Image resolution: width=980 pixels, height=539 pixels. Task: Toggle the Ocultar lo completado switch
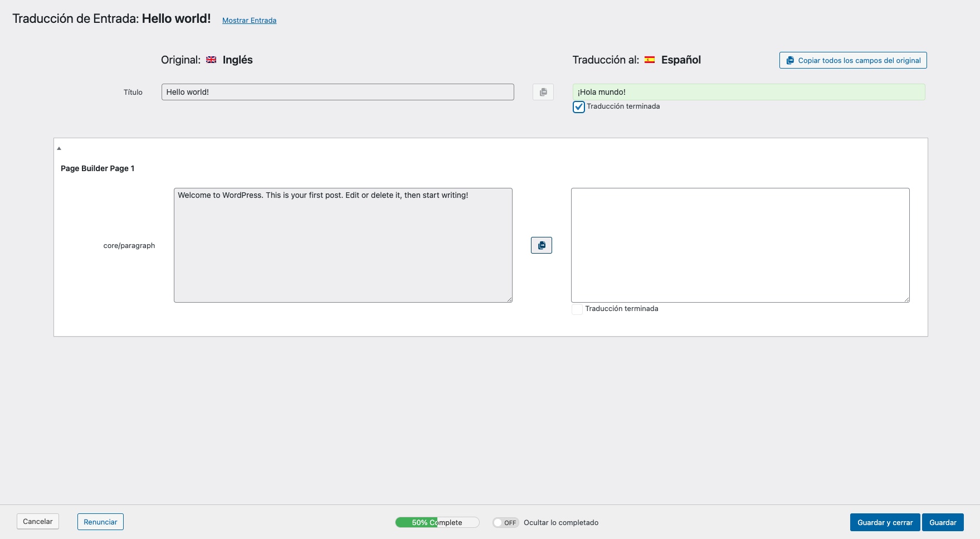tap(505, 523)
